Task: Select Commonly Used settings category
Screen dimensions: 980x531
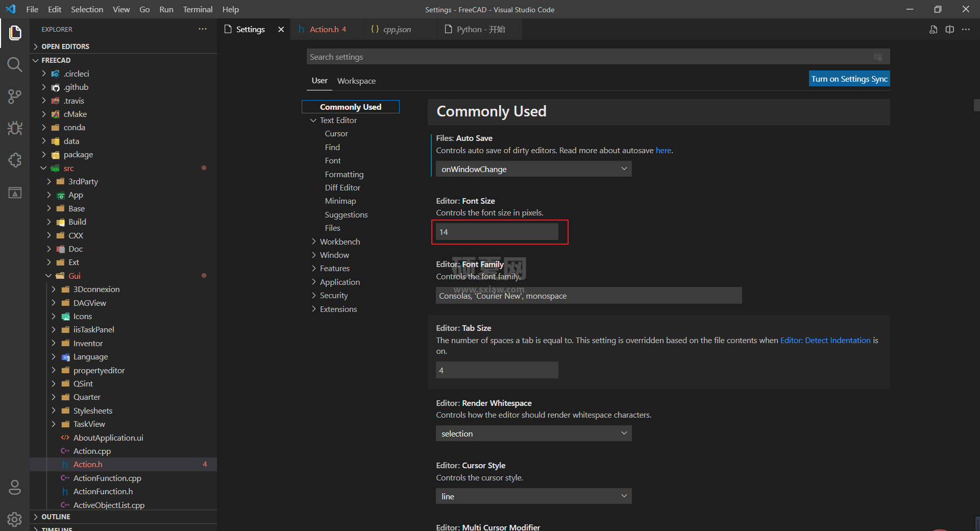Action: 351,107
